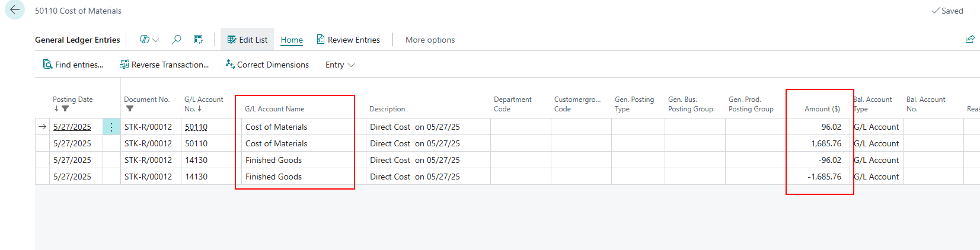Start Reverse Transaction action
The width and height of the screenshot is (980, 250).
click(164, 65)
